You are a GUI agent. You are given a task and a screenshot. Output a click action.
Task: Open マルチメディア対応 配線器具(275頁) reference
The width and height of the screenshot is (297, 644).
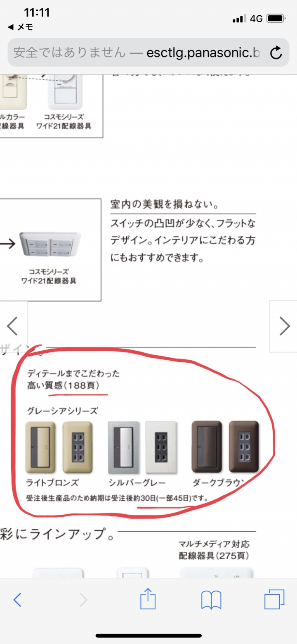coord(214,550)
